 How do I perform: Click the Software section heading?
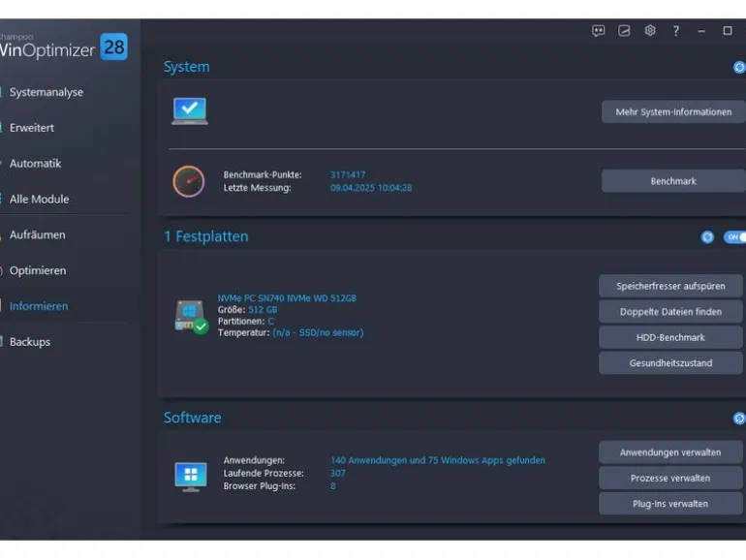[192, 418]
